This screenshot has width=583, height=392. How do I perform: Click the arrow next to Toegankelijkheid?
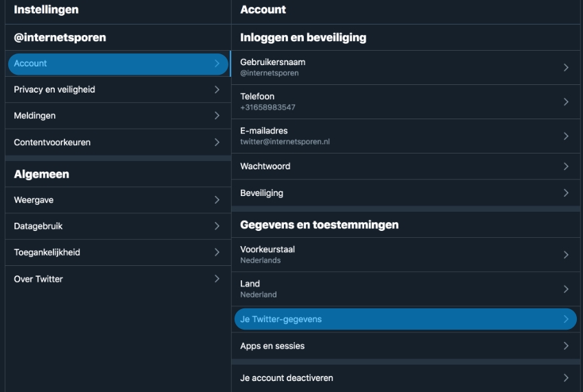coord(217,252)
